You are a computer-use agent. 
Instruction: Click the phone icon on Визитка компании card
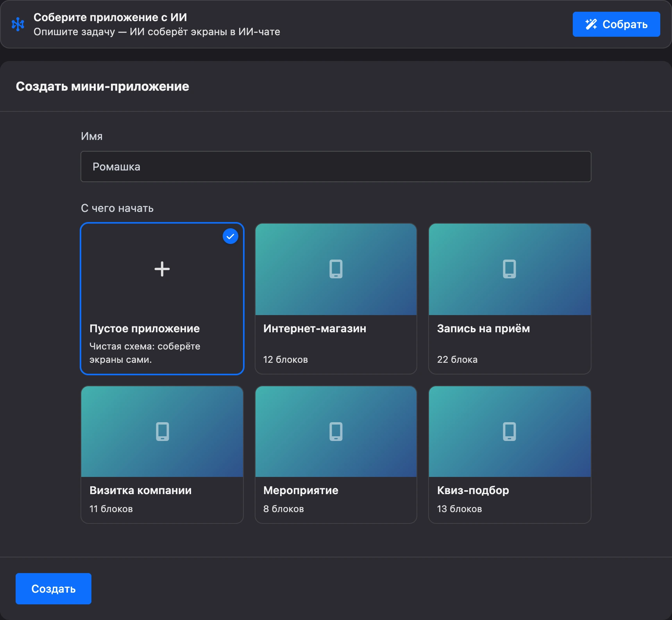pos(163,432)
